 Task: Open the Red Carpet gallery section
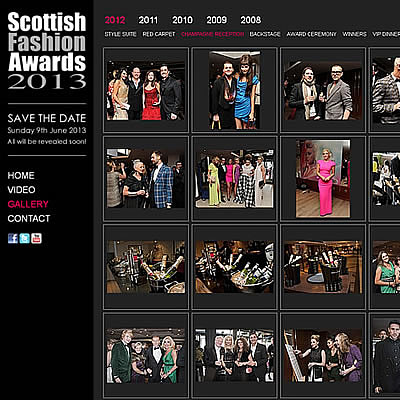(x=159, y=34)
